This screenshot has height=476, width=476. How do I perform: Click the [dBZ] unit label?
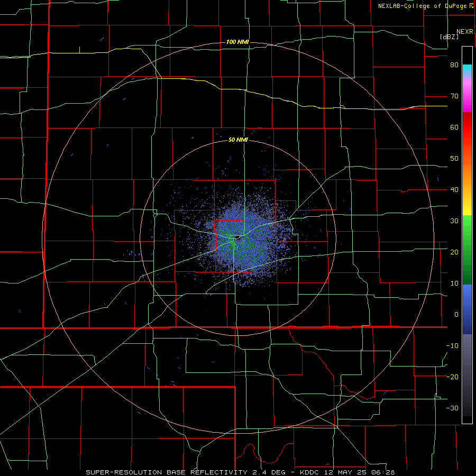click(x=449, y=36)
